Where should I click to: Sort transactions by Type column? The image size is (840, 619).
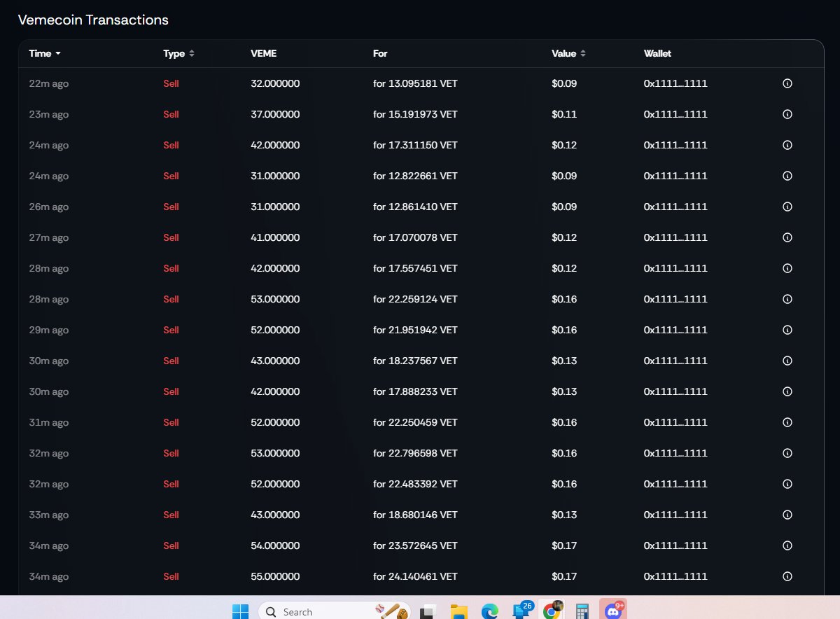(x=178, y=54)
